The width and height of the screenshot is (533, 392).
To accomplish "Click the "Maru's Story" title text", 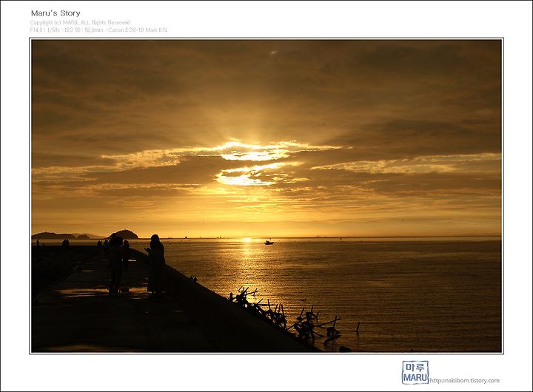I will click(x=56, y=13).
